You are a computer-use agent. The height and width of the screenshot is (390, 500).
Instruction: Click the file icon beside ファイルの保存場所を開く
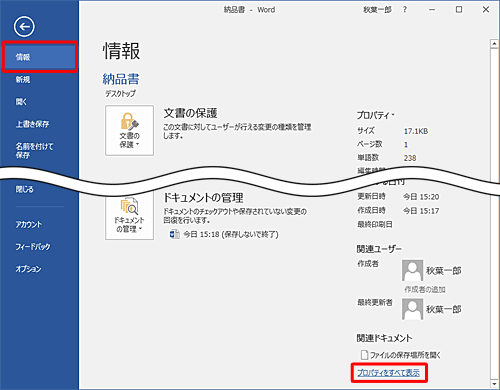(x=365, y=355)
